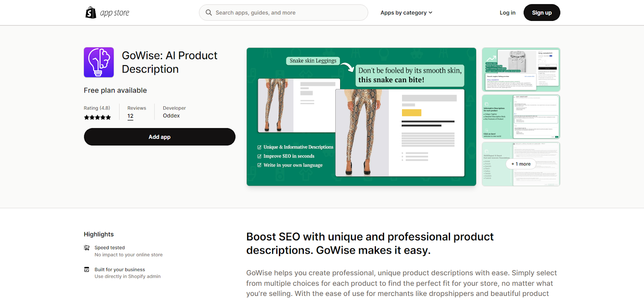The width and height of the screenshot is (644, 298).
Task: Click the Developer label
Action: (x=174, y=108)
